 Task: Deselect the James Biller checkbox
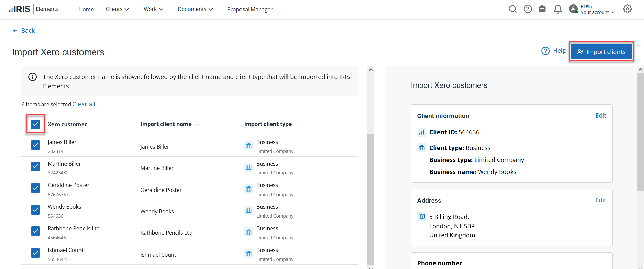tap(35, 145)
